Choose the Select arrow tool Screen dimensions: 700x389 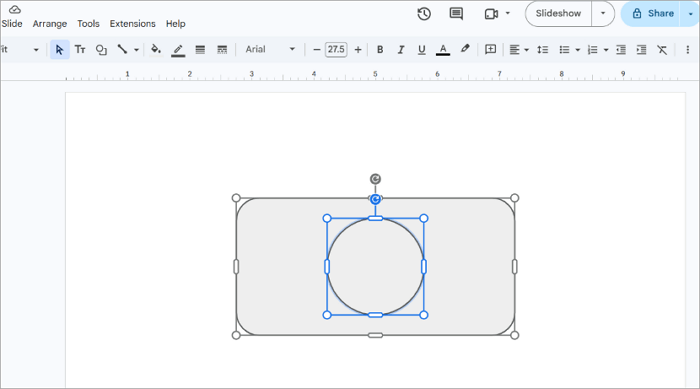pos(59,50)
